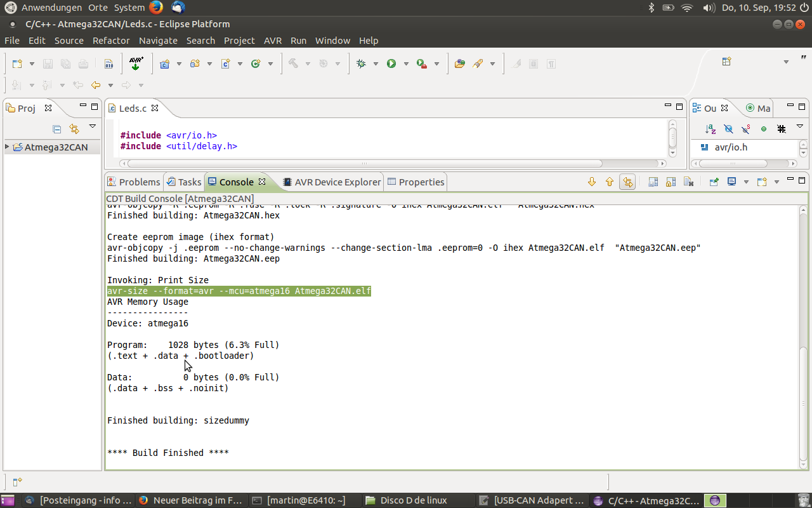
Task: Open the Outline view menu triangle
Action: click(800, 126)
